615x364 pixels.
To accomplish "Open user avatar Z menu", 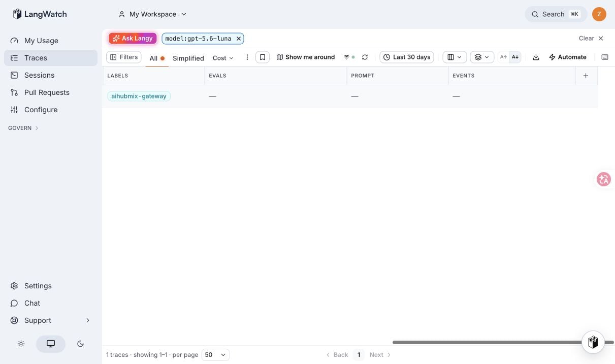I will (599, 14).
